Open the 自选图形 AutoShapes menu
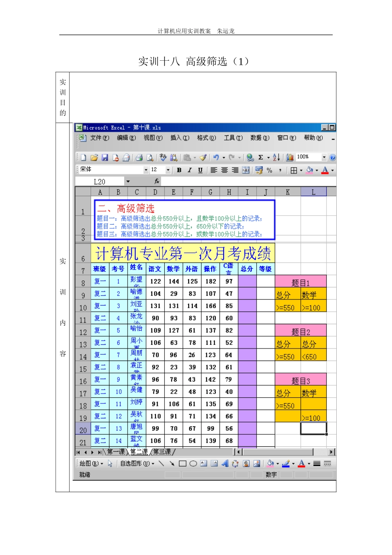Viewport: 392px width, 555px height. (137, 464)
